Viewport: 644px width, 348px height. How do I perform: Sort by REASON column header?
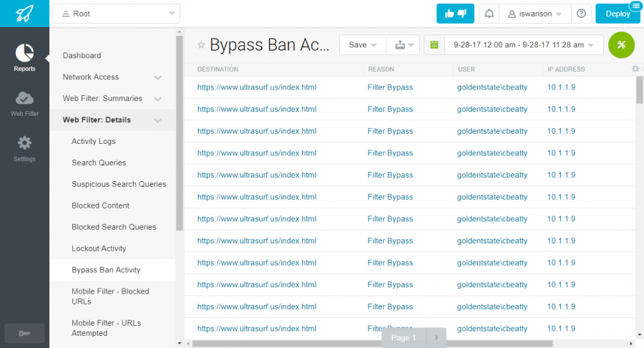point(381,69)
